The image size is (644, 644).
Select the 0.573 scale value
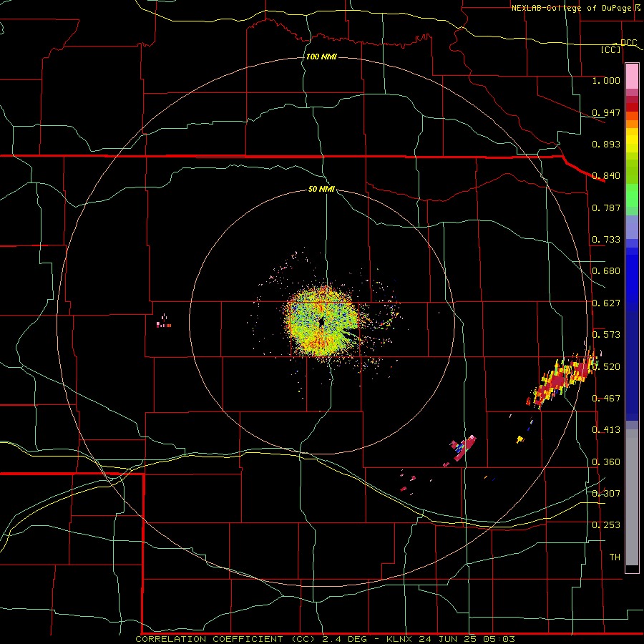point(606,335)
